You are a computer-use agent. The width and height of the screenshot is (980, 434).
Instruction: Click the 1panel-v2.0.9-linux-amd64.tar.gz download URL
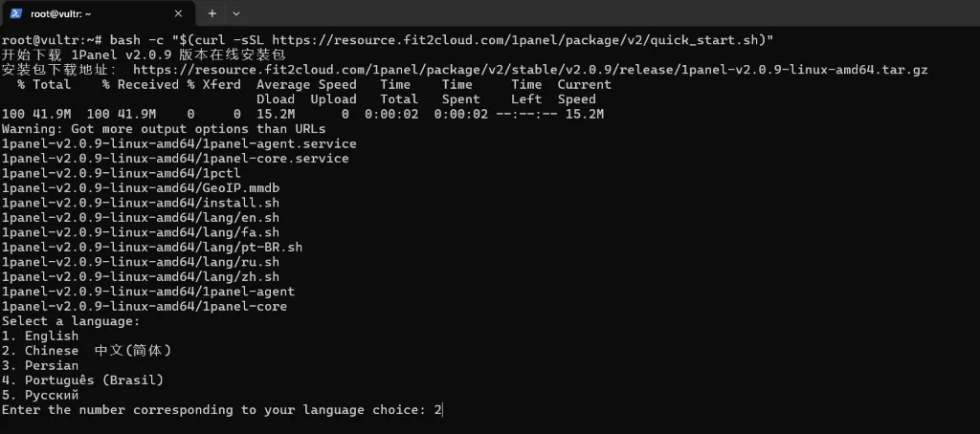click(x=530, y=70)
